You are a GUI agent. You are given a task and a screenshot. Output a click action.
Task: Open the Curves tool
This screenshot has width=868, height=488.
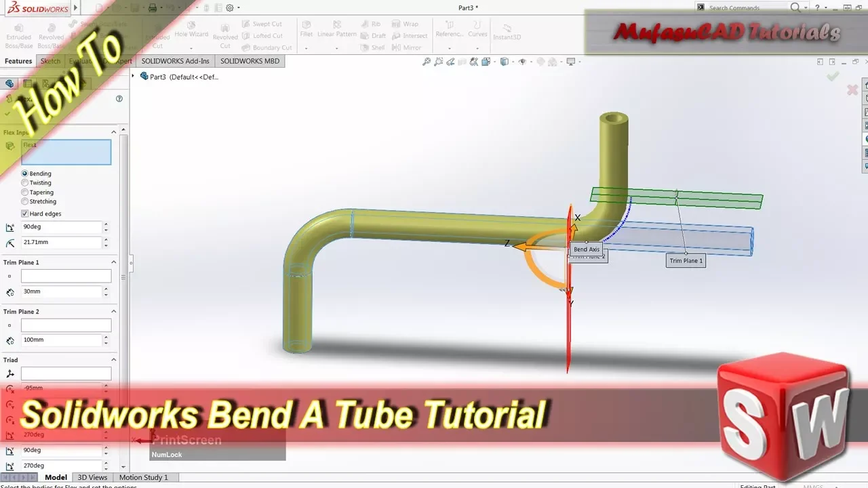(x=477, y=28)
